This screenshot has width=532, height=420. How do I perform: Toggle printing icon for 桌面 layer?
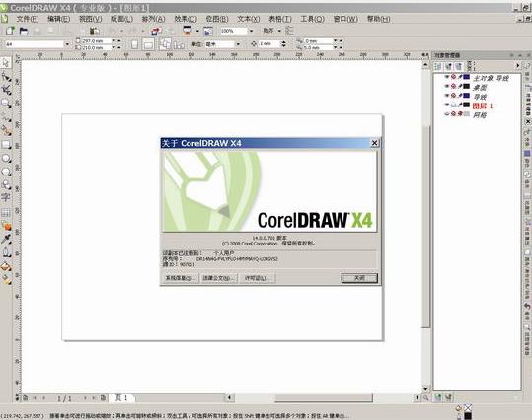click(454, 87)
